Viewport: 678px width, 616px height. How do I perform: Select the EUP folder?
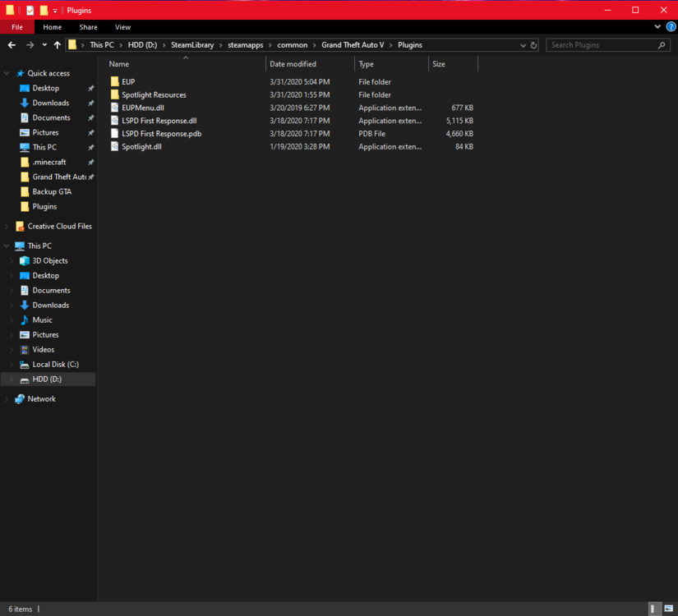tap(128, 81)
